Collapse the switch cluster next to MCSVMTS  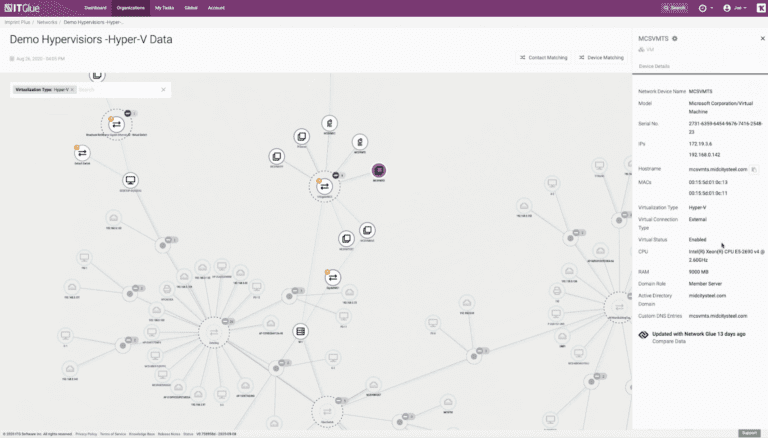tap(336, 175)
